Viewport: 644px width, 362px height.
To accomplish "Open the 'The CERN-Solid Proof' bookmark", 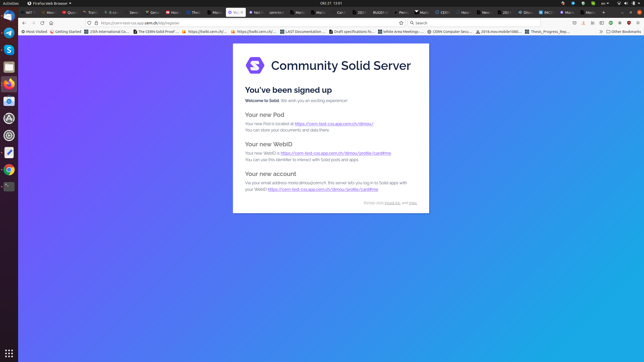I will click(156, 32).
